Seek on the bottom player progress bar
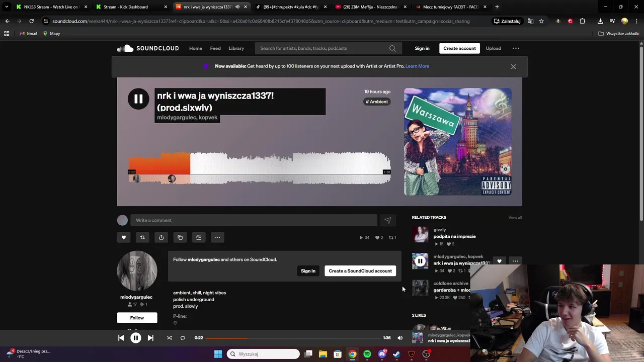 coord(293,338)
